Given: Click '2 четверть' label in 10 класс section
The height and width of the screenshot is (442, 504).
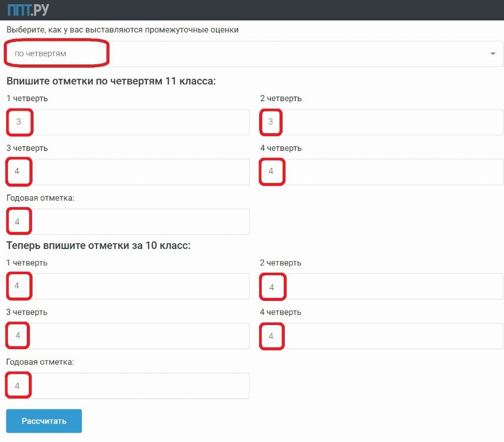Looking at the screenshot, I should click(281, 263).
